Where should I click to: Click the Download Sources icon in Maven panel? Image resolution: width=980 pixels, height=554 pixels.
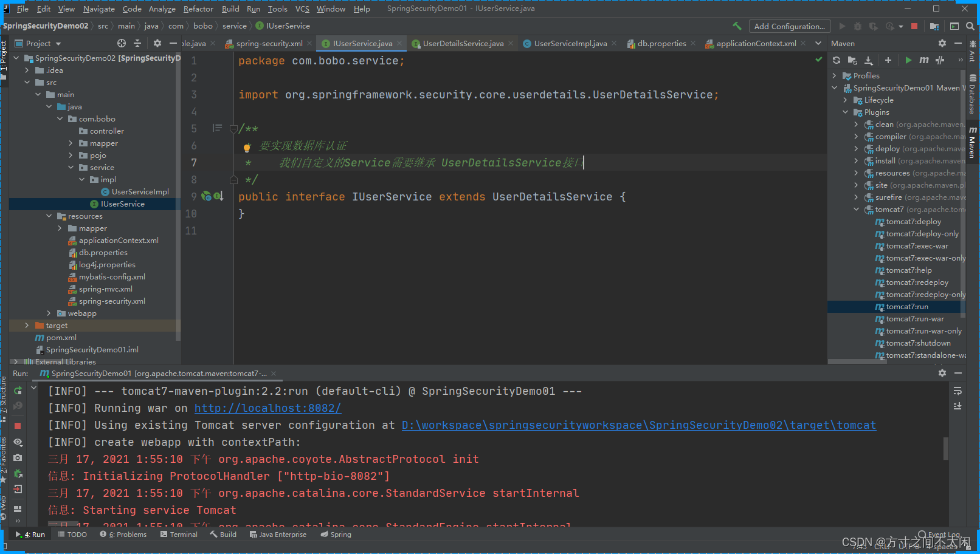868,60
